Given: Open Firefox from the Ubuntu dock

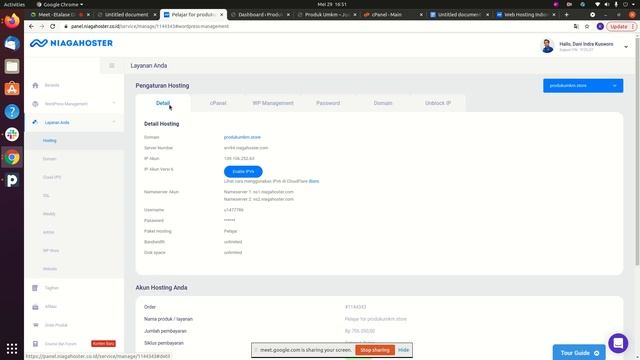Looking at the screenshot, I should (12, 20).
